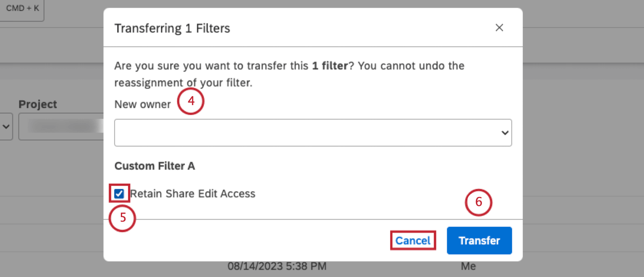Enable Retain Share Edit Access for the filter

(x=120, y=194)
